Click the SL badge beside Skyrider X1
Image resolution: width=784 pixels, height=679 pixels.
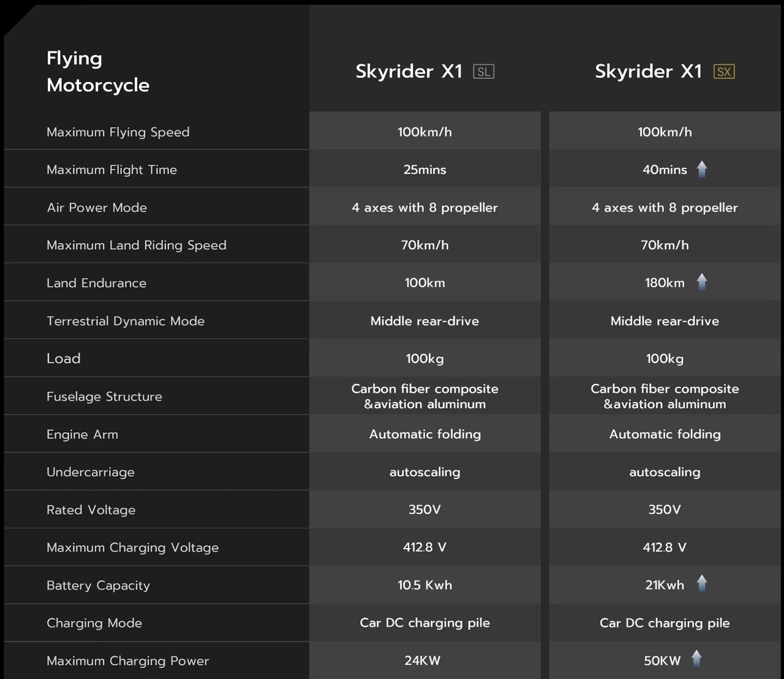coord(483,72)
